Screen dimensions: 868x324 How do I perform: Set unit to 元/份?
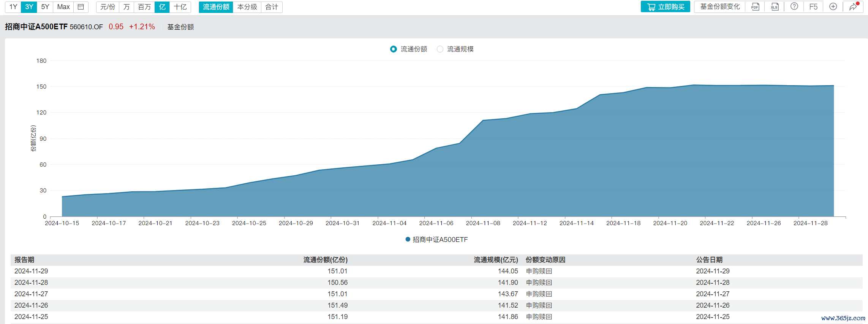108,7
